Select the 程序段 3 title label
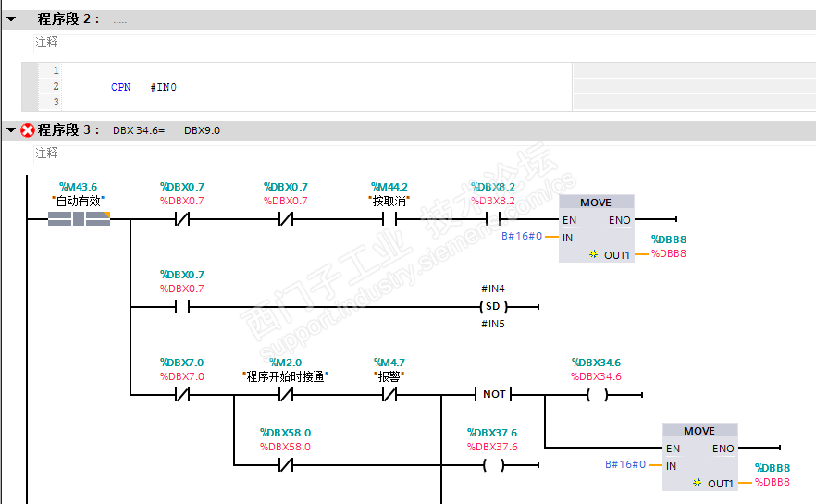Image resolution: width=816 pixels, height=504 pixels. [68, 130]
